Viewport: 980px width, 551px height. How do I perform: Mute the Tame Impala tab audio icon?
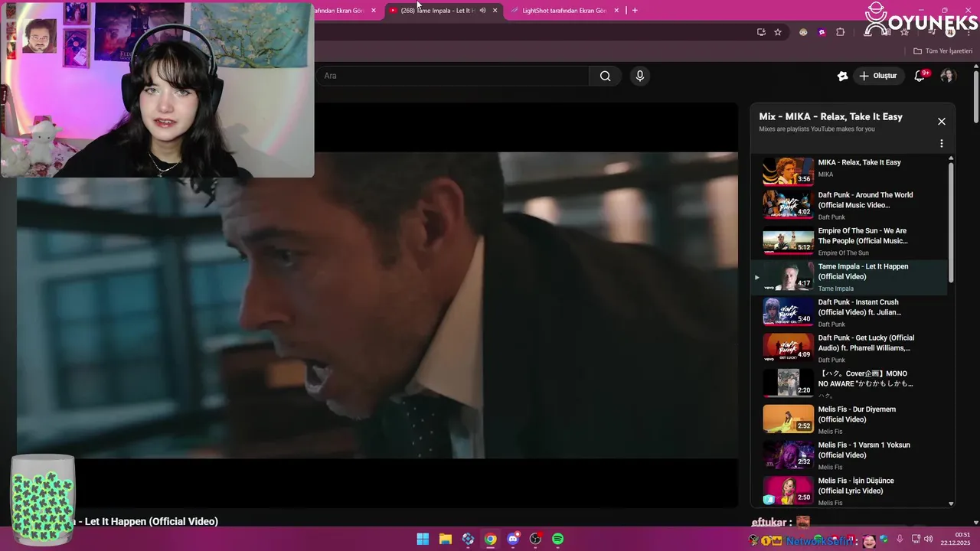point(482,11)
